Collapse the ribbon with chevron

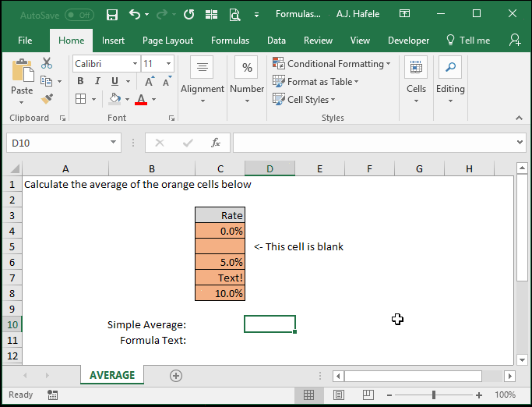point(519,118)
